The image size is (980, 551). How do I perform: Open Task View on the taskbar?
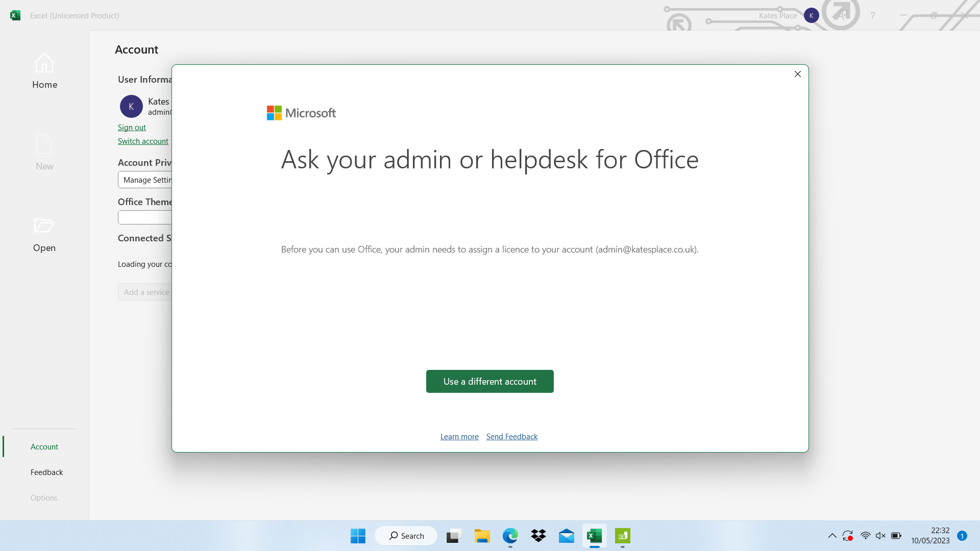pyautogui.click(x=454, y=536)
